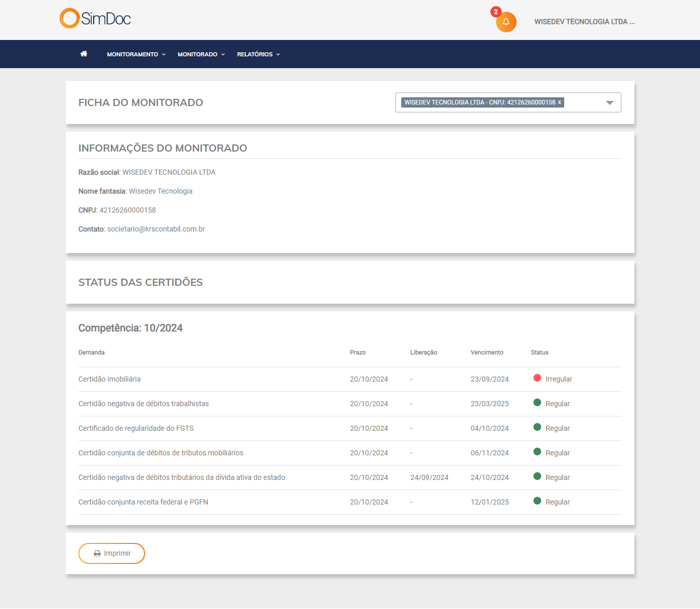Click green status dot for FGTS certificate

tap(537, 427)
